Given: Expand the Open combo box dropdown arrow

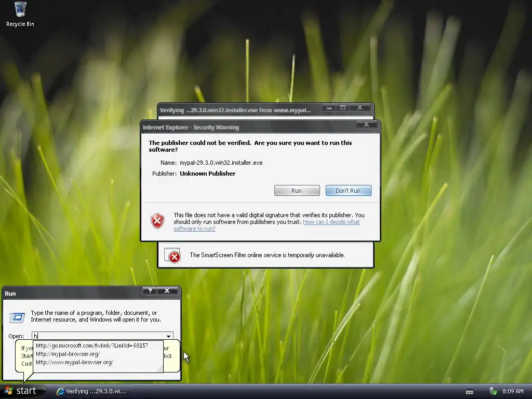Looking at the screenshot, I should (169, 336).
